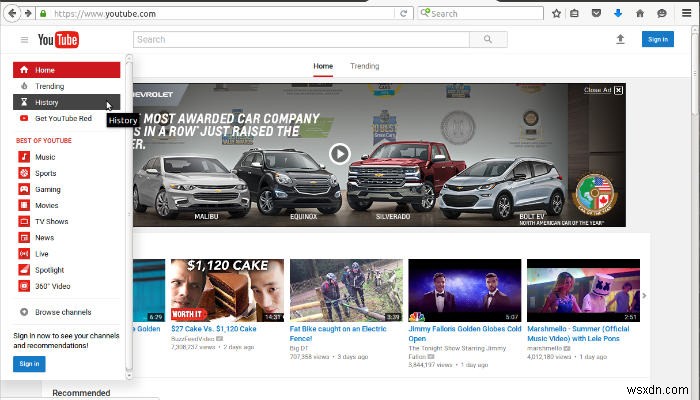Open the Jimmy Fallon Golden Globes thumbnail
This screenshot has height=400, width=700.
[465, 290]
